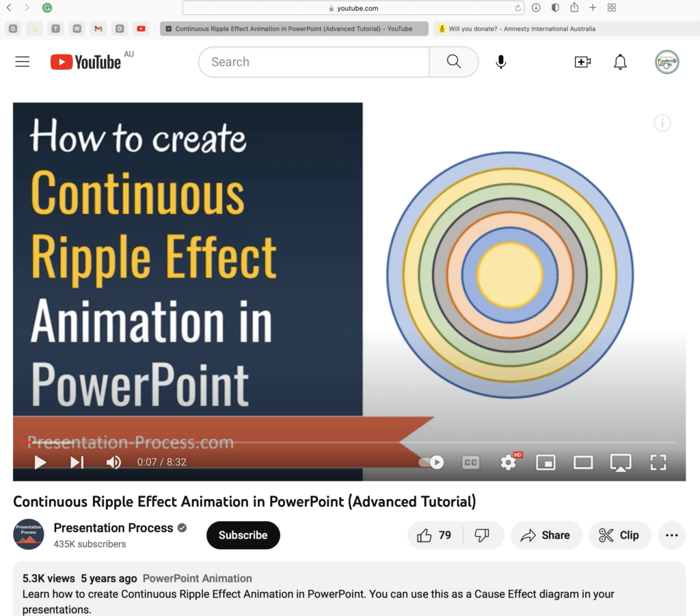Viewport: 700px width, 616px height.
Task: Open the notifications bell
Action: point(620,62)
